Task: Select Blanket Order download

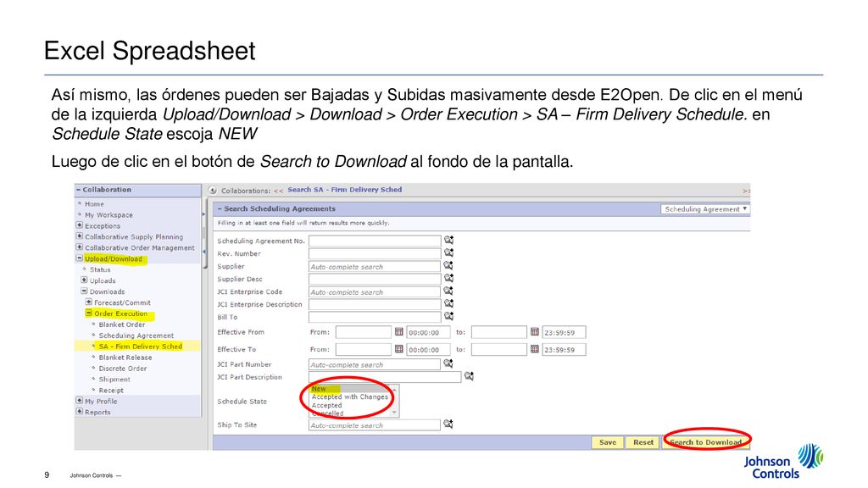Action: click(122, 324)
